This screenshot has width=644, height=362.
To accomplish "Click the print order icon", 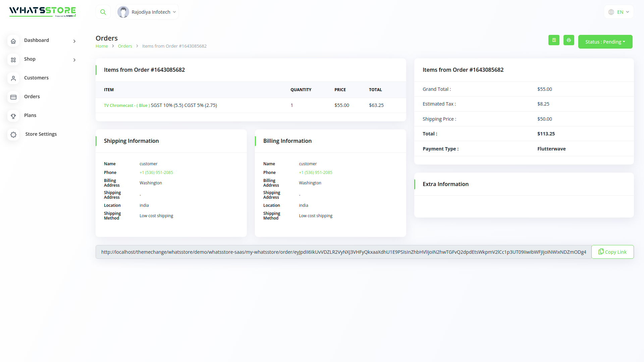I will [x=569, y=40].
